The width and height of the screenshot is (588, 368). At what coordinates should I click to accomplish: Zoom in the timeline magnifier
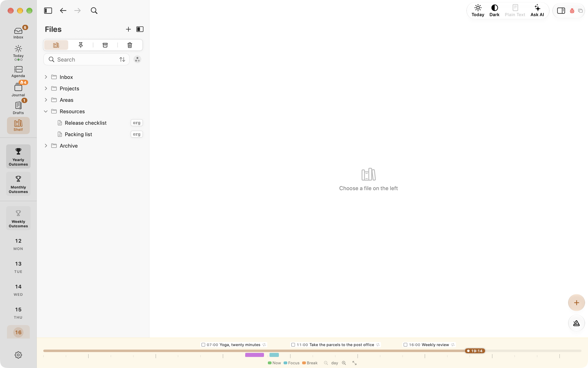point(344,363)
